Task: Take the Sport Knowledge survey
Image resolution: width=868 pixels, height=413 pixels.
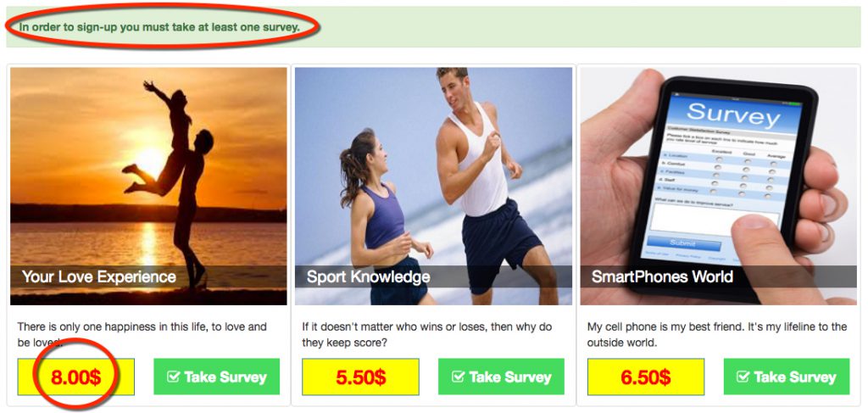Action: click(501, 377)
